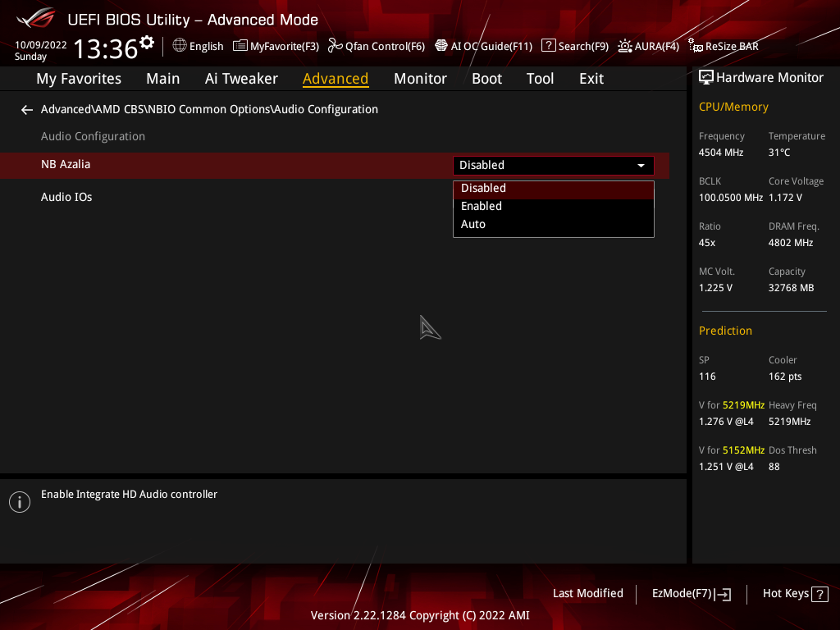Collapse the NB Azalia dropdown arrow
Viewport: 840px width, 630px height.
[x=641, y=166]
